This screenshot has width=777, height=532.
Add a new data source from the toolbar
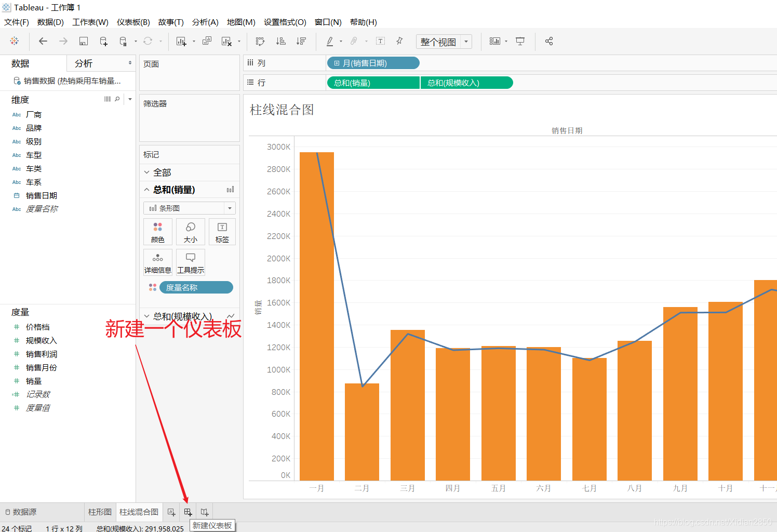[103, 41]
